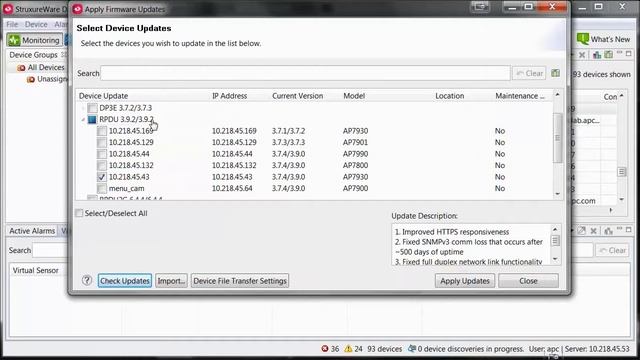The height and width of the screenshot is (360, 640).
Task: Uncheck the 10.218.45.43 device checkbox
Action: click(x=102, y=177)
